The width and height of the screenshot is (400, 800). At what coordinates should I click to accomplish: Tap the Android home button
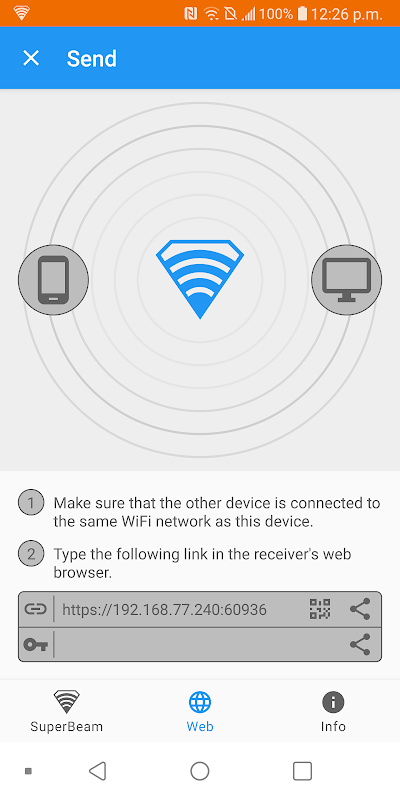(x=200, y=771)
